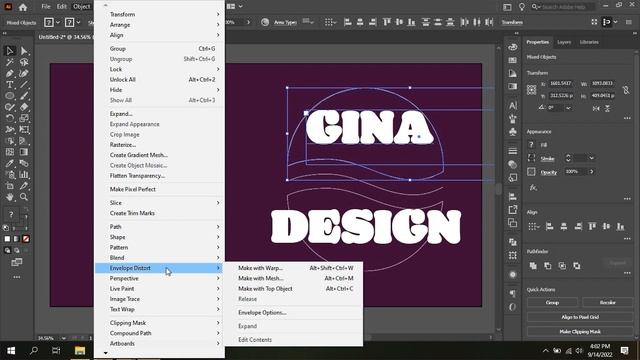Select the Pen tool
This screenshot has height=360, width=640.
pyautogui.click(x=10, y=73)
